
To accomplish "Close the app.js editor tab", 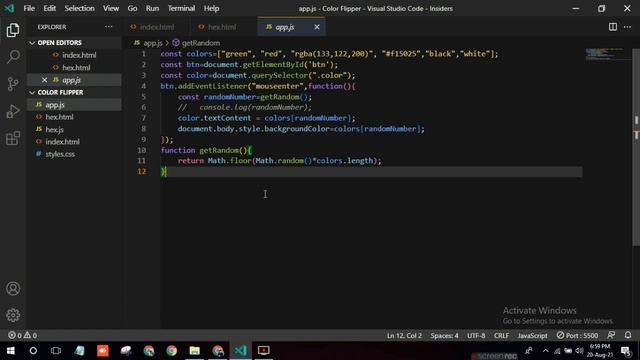I will click(317, 27).
